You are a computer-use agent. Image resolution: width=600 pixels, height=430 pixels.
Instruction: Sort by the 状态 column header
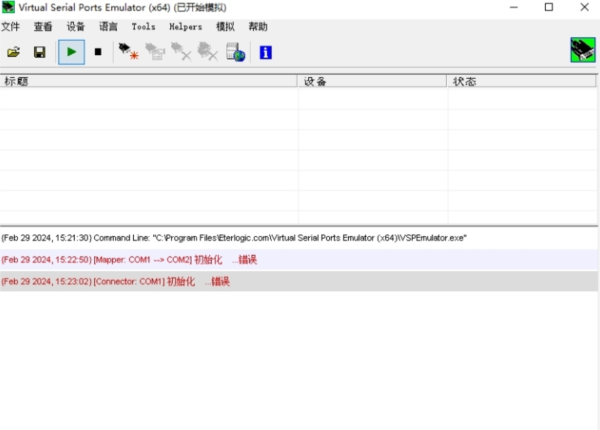tap(522, 81)
